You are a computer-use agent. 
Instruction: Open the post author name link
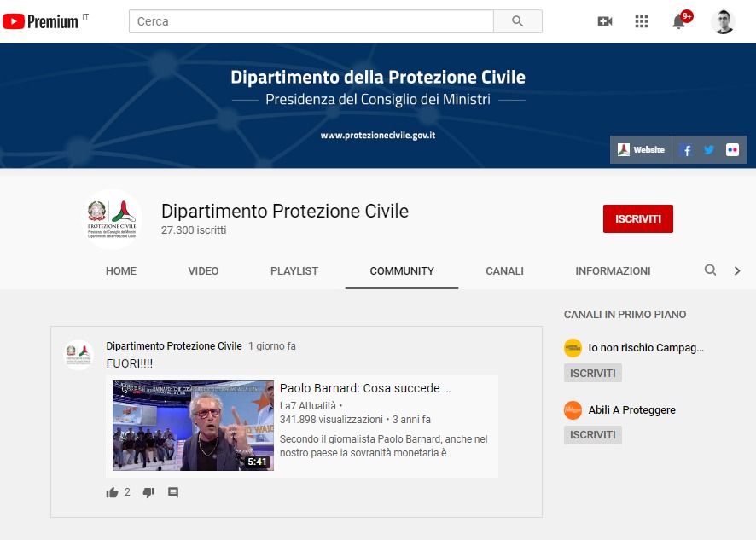click(174, 346)
